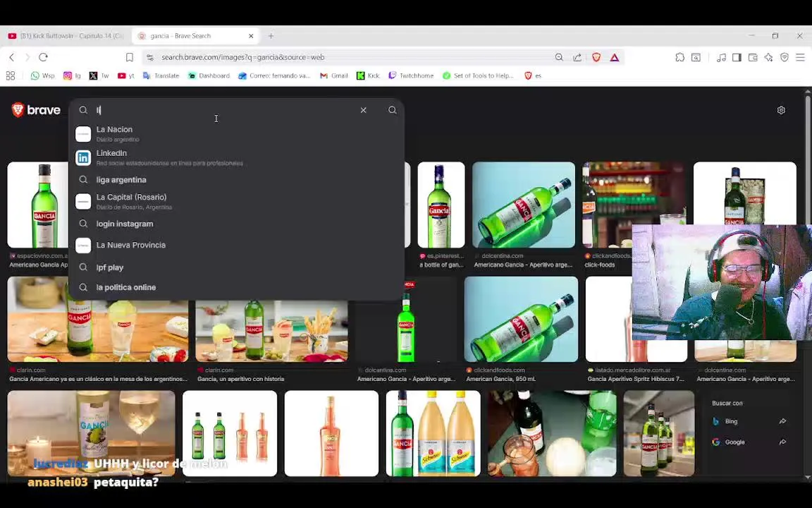Image resolution: width=812 pixels, height=508 pixels.
Task: Open the Leo AI sparkle icon
Action: tap(768, 57)
